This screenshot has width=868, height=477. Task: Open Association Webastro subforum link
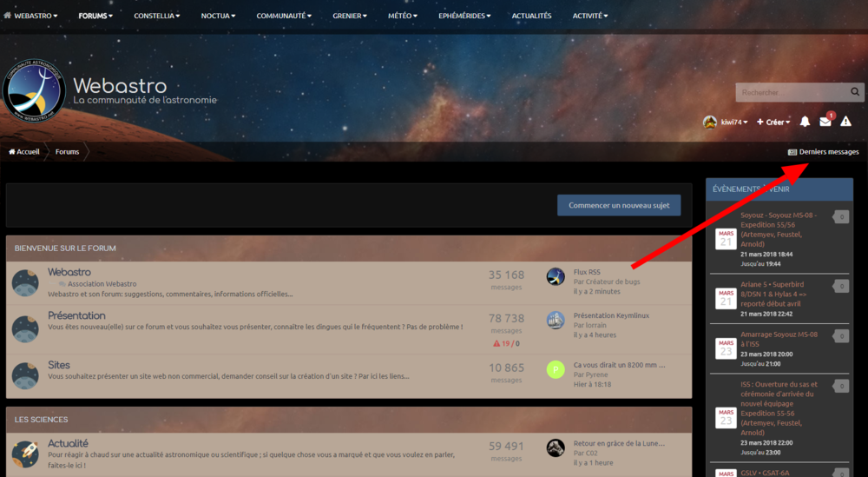(x=102, y=283)
